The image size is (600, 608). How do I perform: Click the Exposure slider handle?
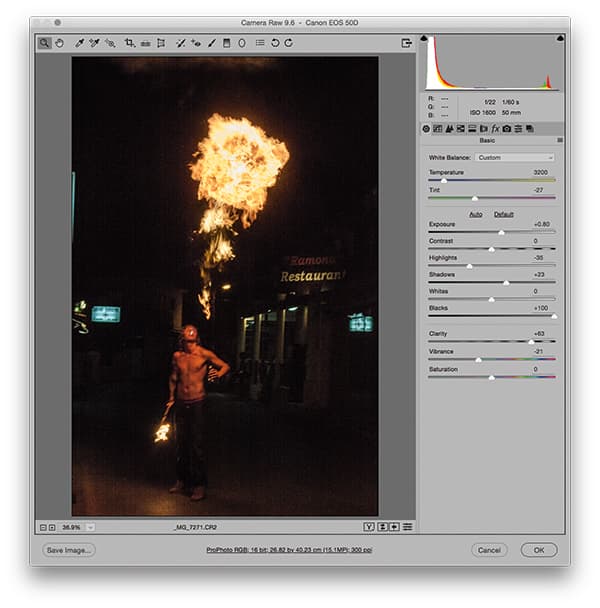point(501,233)
